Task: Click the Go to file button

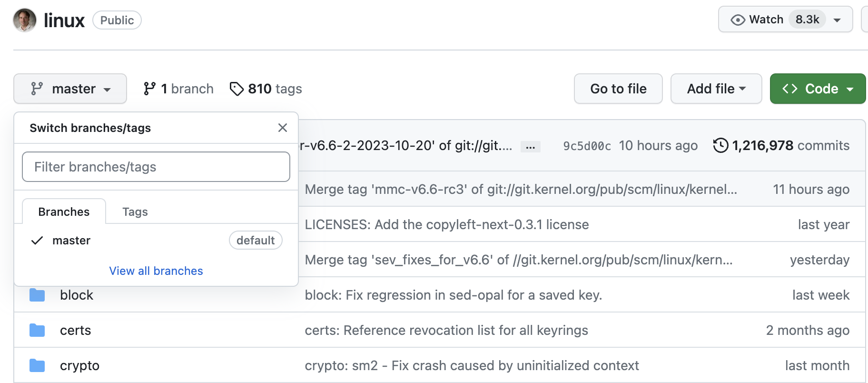Action: pyautogui.click(x=618, y=89)
